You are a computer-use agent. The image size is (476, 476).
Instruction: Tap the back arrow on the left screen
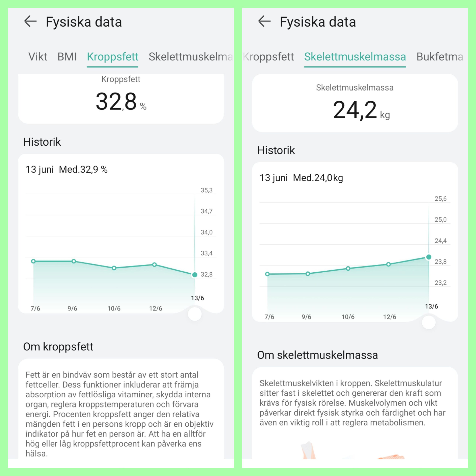(30, 21)
